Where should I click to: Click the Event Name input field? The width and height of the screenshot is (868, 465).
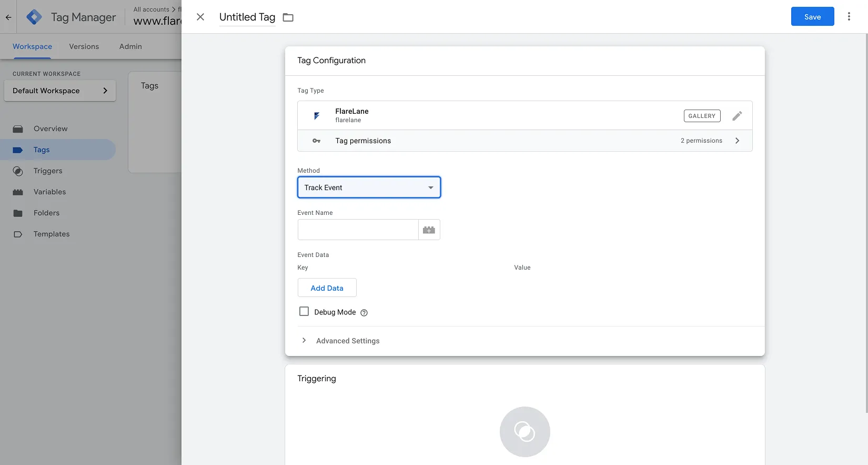click(x=358, y=230)
